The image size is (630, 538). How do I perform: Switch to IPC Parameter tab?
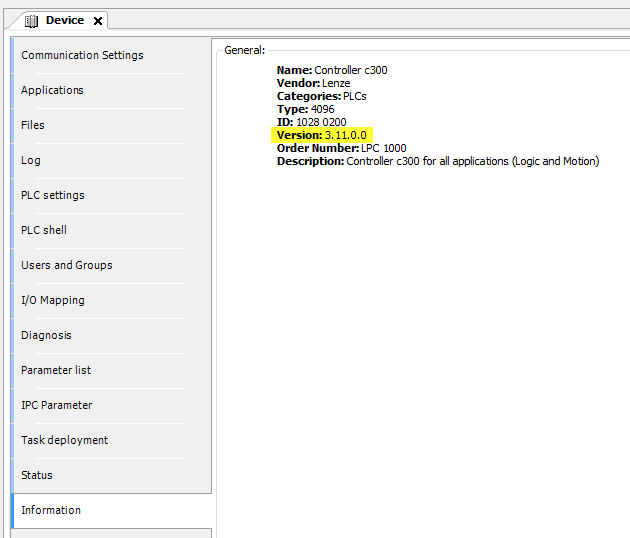pyautogui.click(x=56, y=405)
